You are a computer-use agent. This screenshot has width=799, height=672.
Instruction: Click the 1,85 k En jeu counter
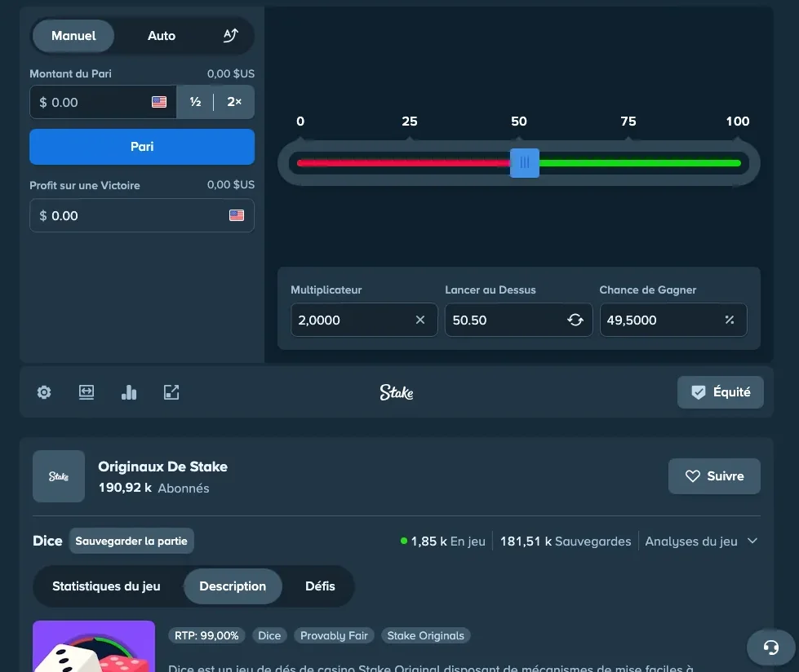443,542
